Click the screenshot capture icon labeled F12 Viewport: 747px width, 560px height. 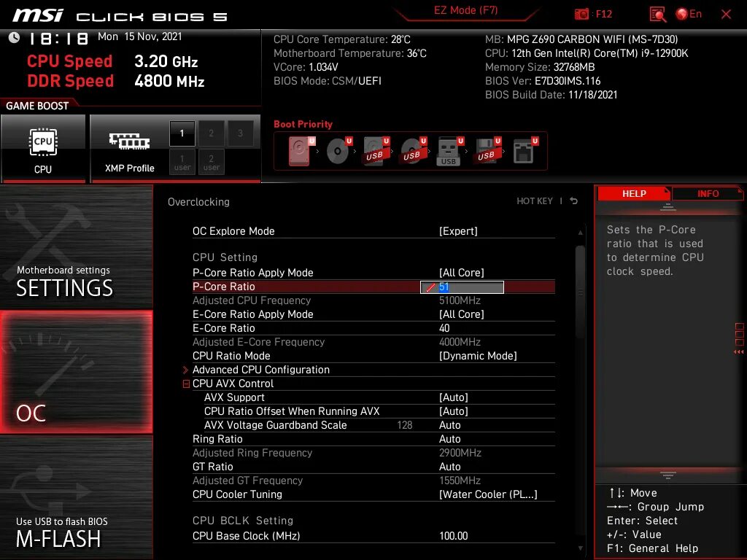pyautogui.click(x=582, y=13)
